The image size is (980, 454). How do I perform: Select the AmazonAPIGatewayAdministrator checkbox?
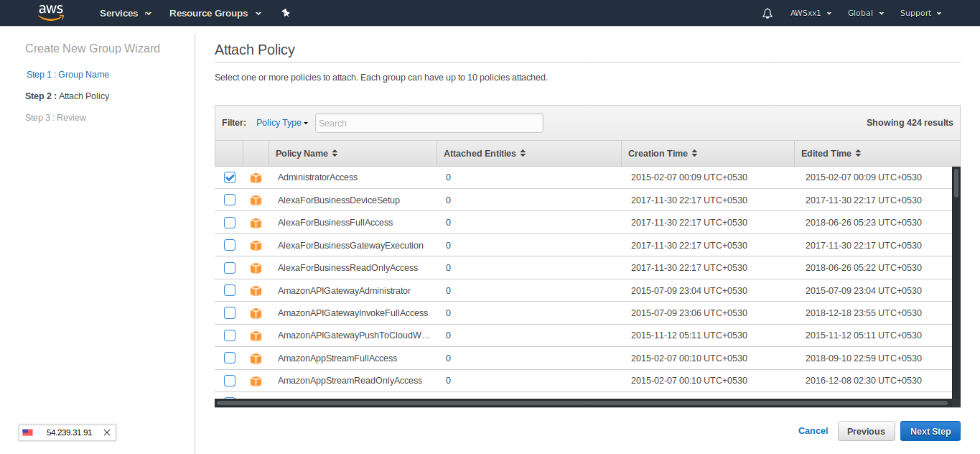(x=230, y=291)
